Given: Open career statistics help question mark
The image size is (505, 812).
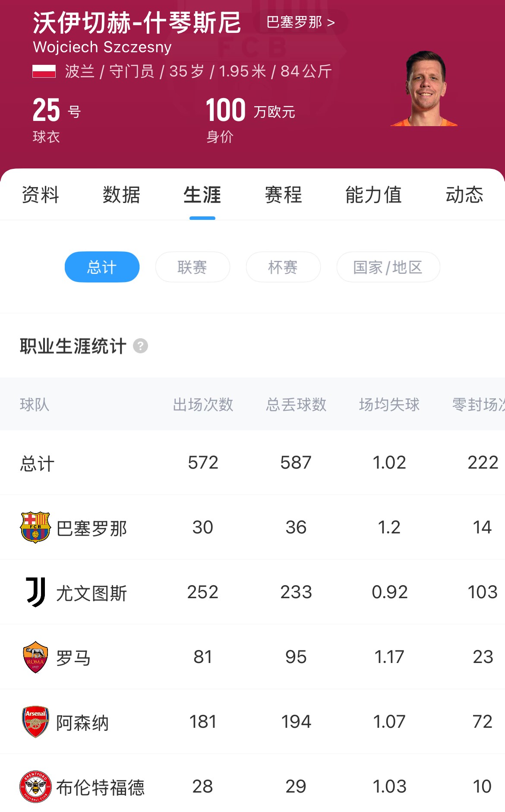Looking at the screenshot, I should (140, 346).
